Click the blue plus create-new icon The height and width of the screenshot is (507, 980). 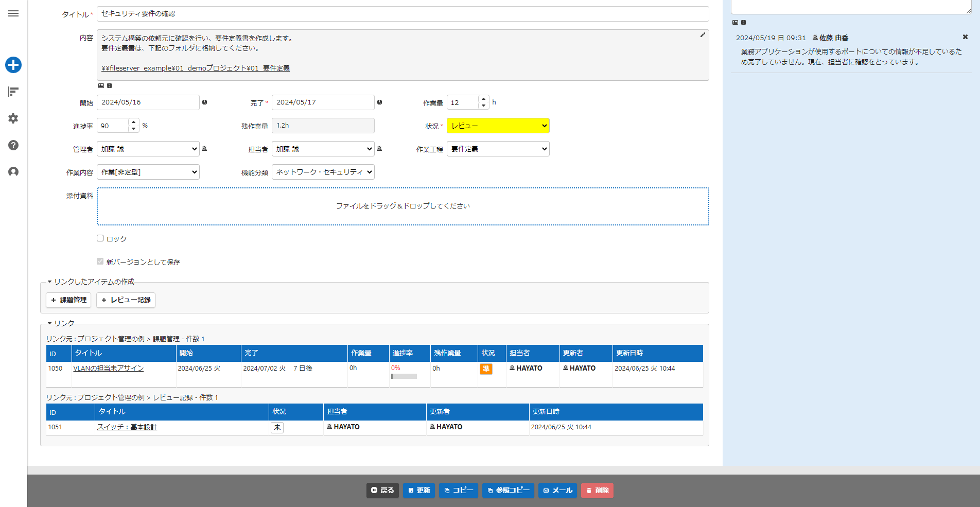click(x=13, y=65)
